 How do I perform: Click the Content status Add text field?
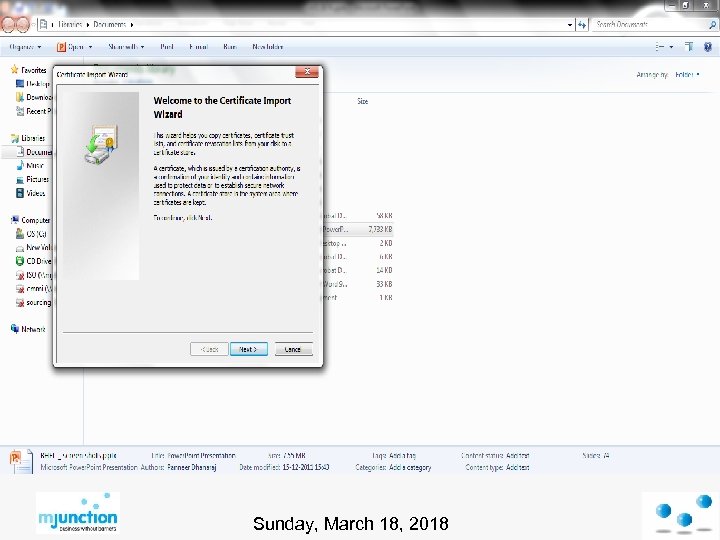[518, 456]
